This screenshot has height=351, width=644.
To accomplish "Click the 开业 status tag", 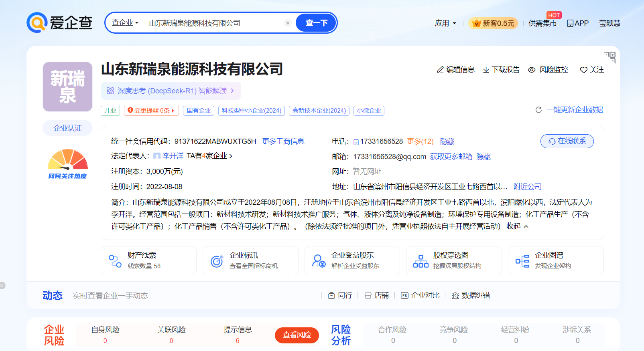I will pyautogui.click(x=110, y=111).
